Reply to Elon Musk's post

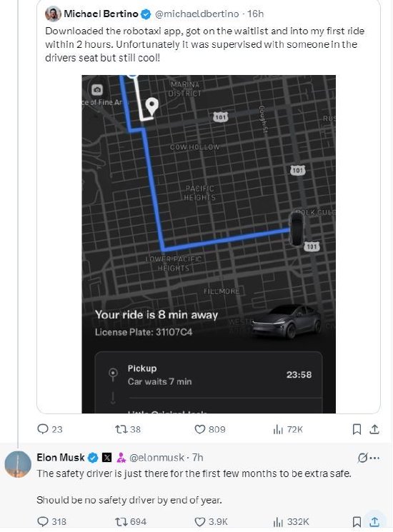click(x=51, y=521)
